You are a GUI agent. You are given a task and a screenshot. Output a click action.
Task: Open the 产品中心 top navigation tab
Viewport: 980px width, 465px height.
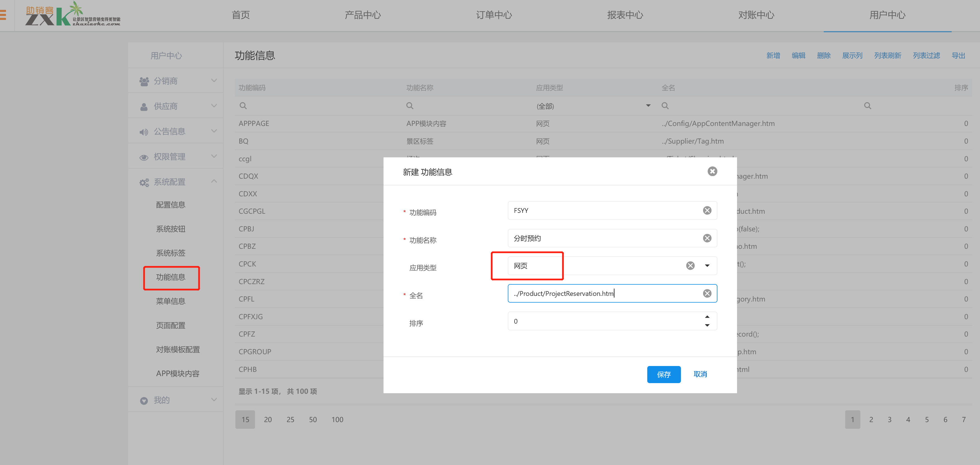[362, 15]
